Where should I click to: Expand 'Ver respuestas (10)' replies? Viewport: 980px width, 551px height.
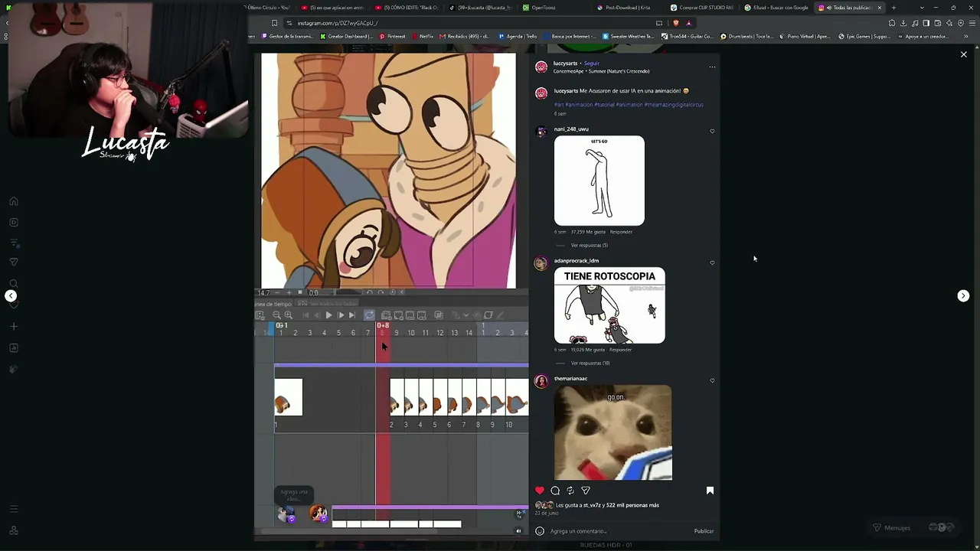590,364
